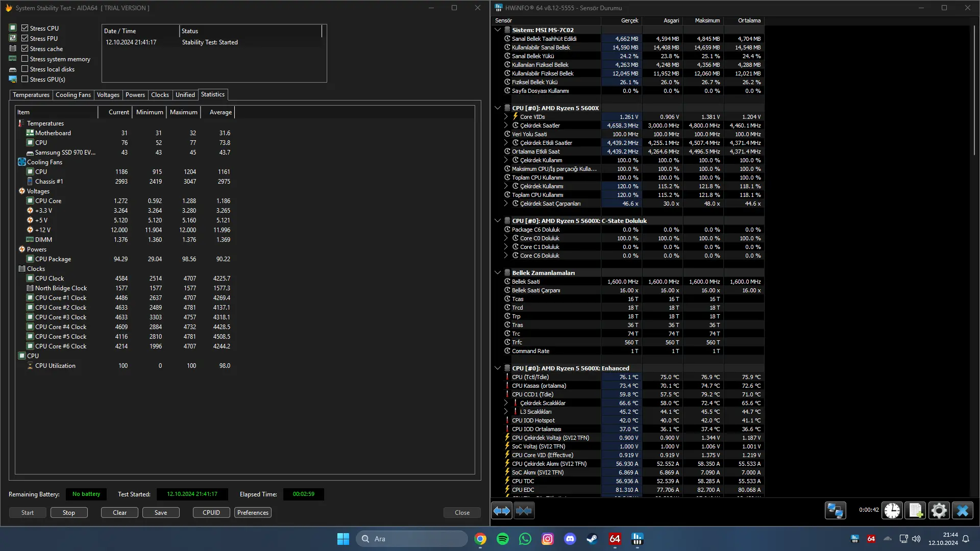Close HWiNFO sensors with the X icon
This screenshot has height=551, width=980.
962,511
